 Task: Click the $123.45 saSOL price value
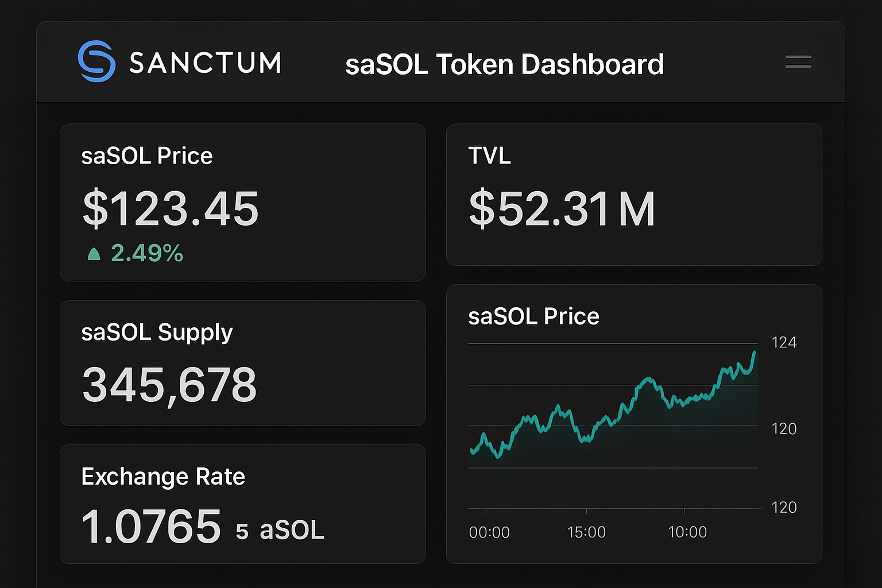pos(169,210)
